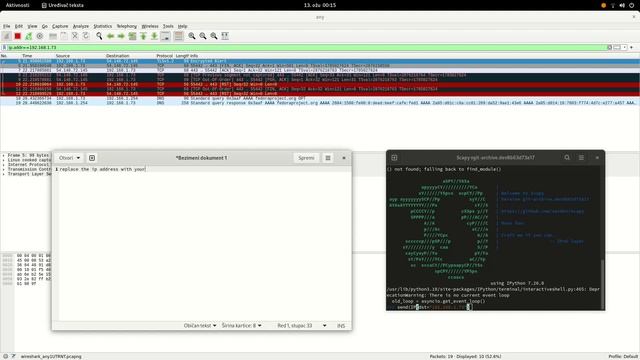Restart the current capture in Wireshark

click(x=29, y=36)
